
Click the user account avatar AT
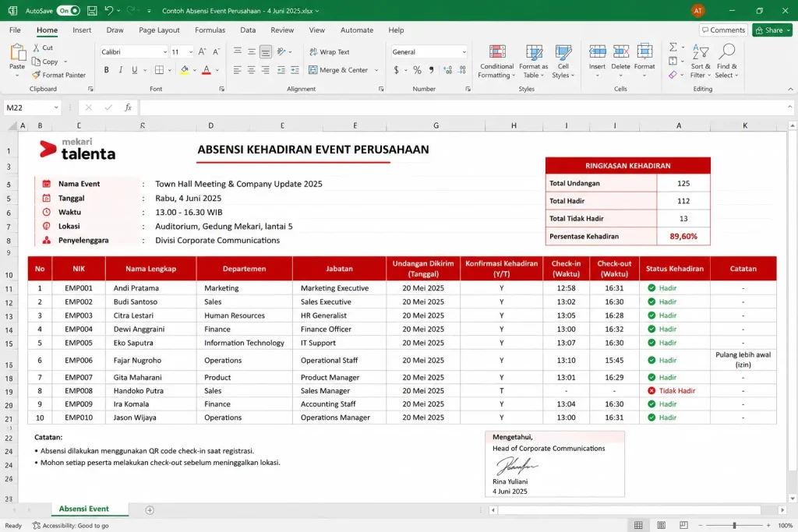click(697, 11)
